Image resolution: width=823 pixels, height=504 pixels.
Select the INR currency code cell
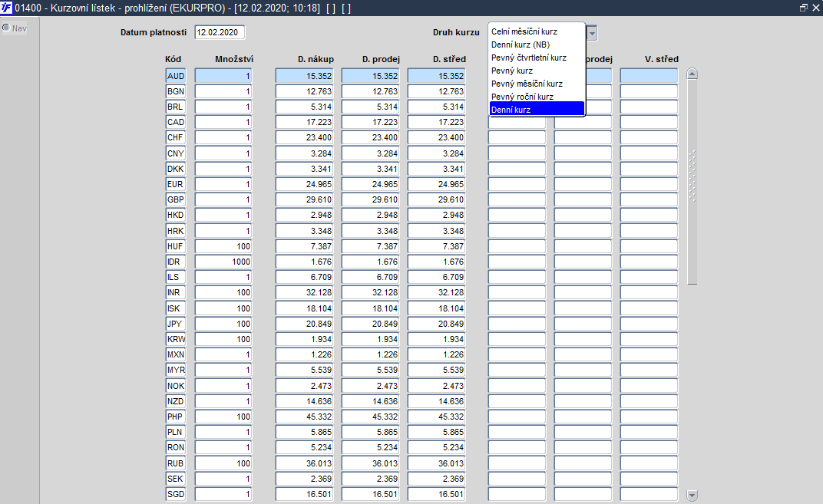click(x=175, y=292)
